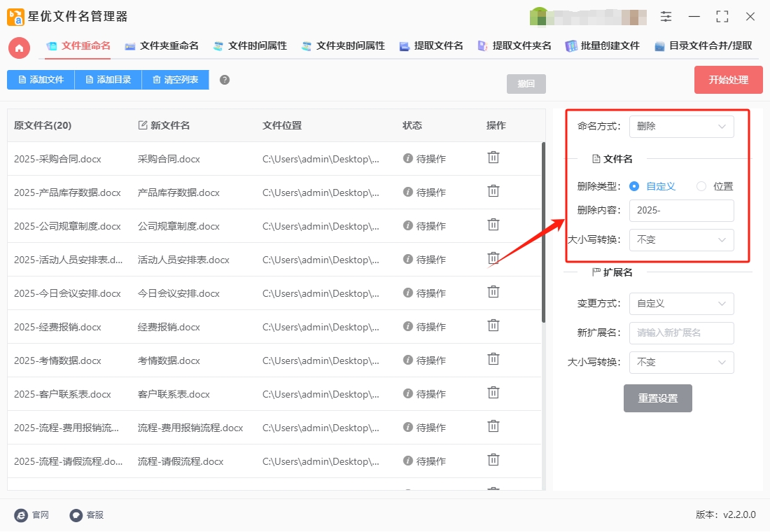Switch to 文件时间属性 tab

[251, 46]
